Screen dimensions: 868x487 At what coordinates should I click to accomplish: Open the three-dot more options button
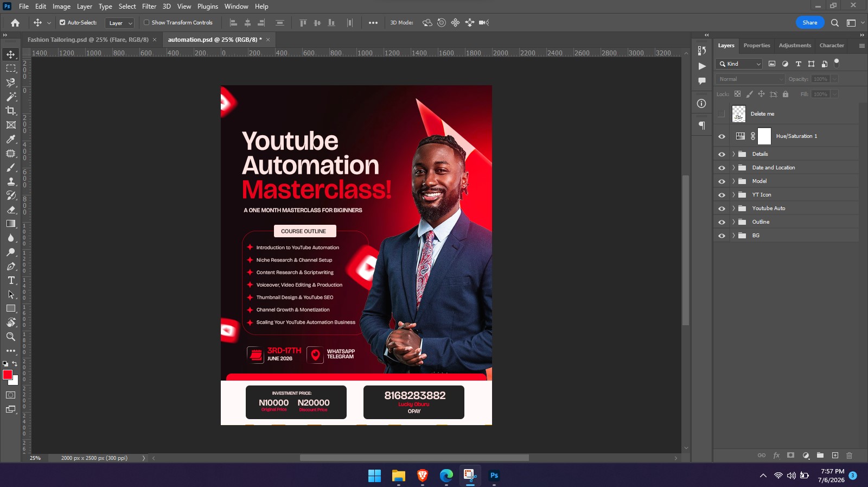click(373, 23)
